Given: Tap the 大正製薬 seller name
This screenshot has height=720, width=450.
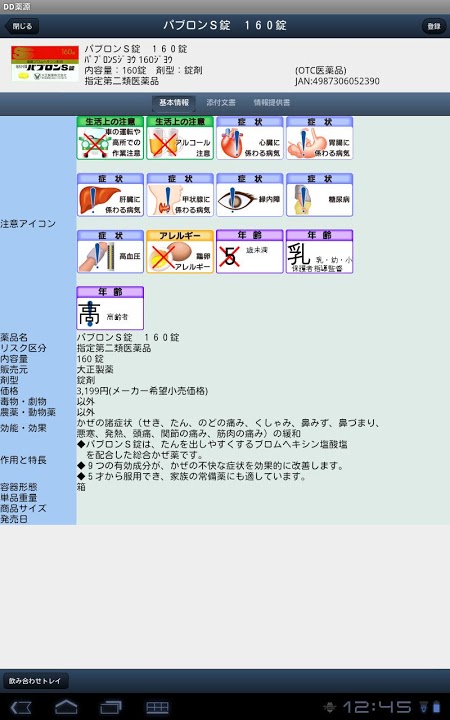Looking at the screenshot, I should [95, 370].
